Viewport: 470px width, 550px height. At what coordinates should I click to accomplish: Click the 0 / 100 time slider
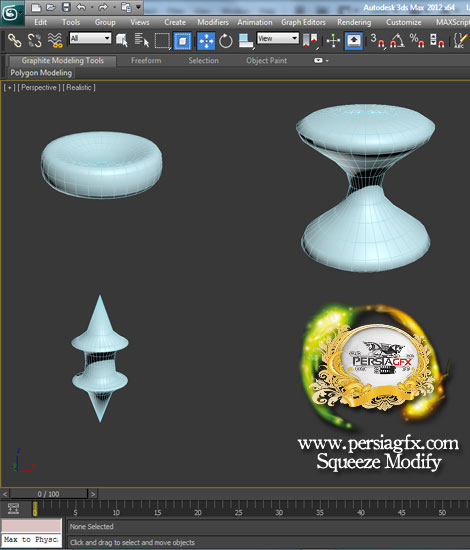48,494
